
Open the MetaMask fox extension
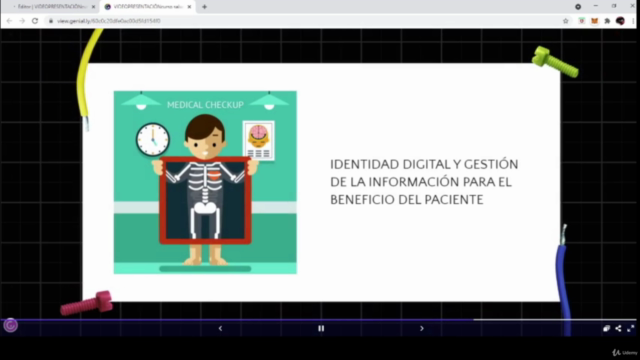[594, 21]
